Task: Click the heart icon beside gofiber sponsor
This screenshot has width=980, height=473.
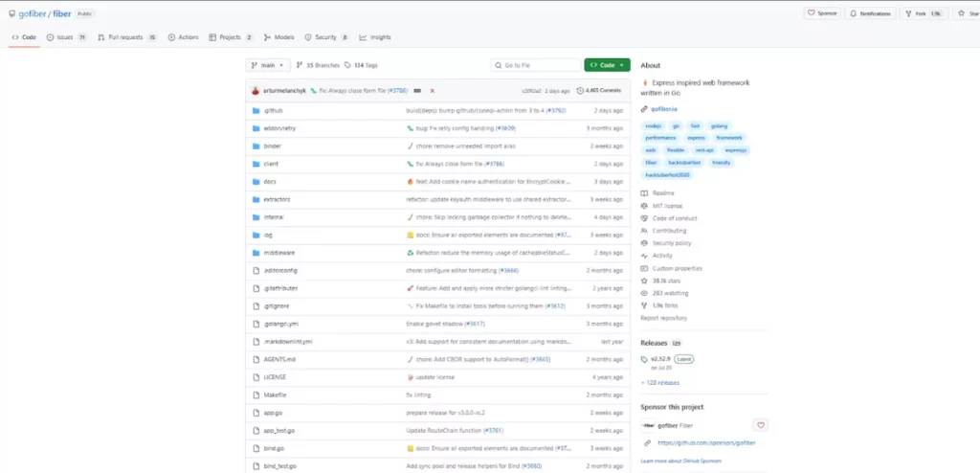Action: (x=761, y=424)
